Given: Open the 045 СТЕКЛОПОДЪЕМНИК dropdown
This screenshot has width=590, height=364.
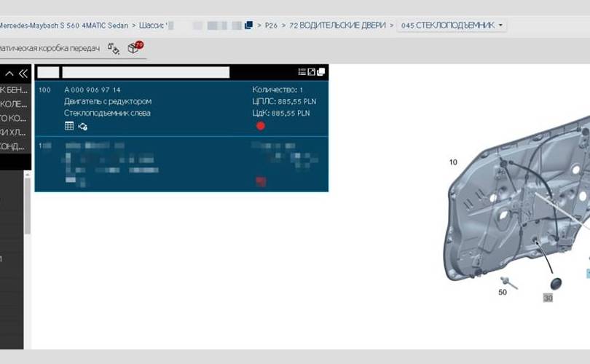Looking at the screenshot, I should (x=452, y=25).
